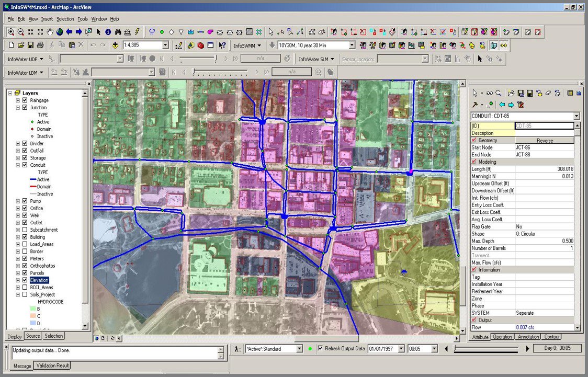Image resolution: width=588 pixels, height=377 pixels.
Task: Check the Load_Areas layer checkbox
Action: [25, 244]
